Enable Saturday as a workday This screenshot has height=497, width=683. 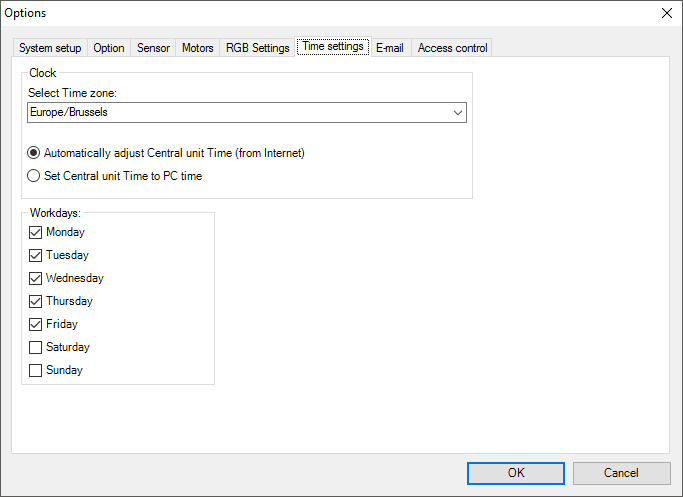click(x=36, y=348)
